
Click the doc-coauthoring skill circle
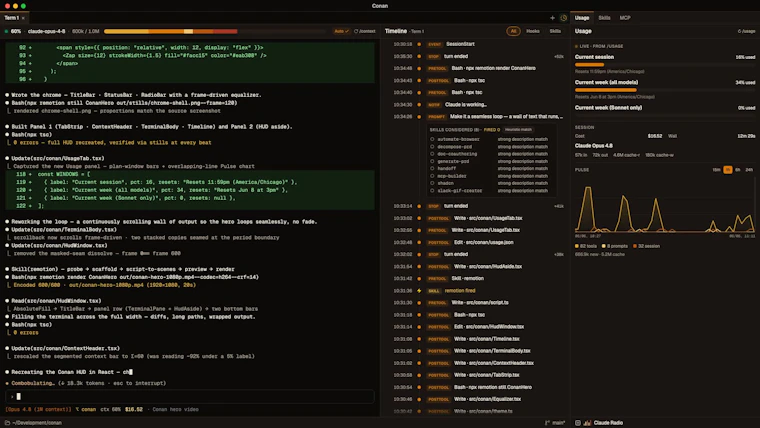pyautogui.click(x=432, y=154)
